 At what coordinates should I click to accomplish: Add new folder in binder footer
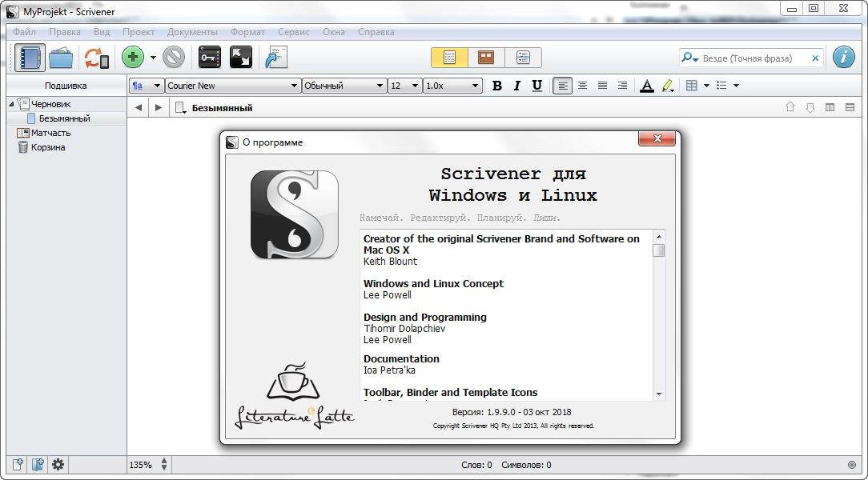coord(37,465)
